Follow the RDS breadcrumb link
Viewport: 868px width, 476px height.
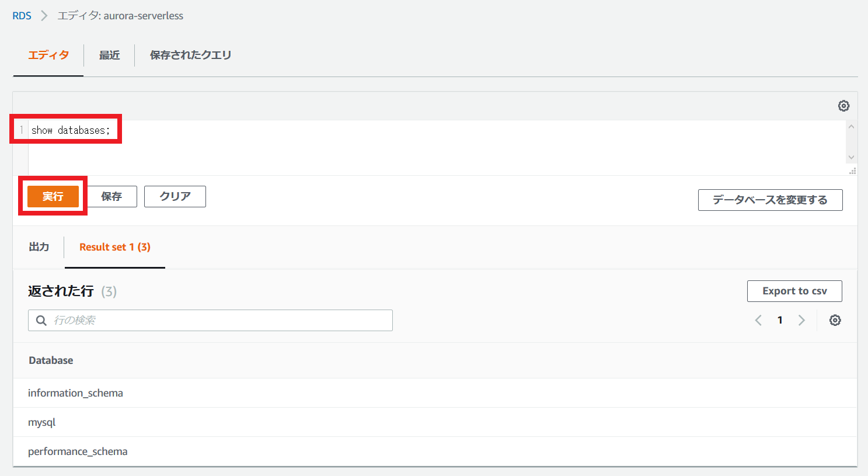[x=22, y=16]
